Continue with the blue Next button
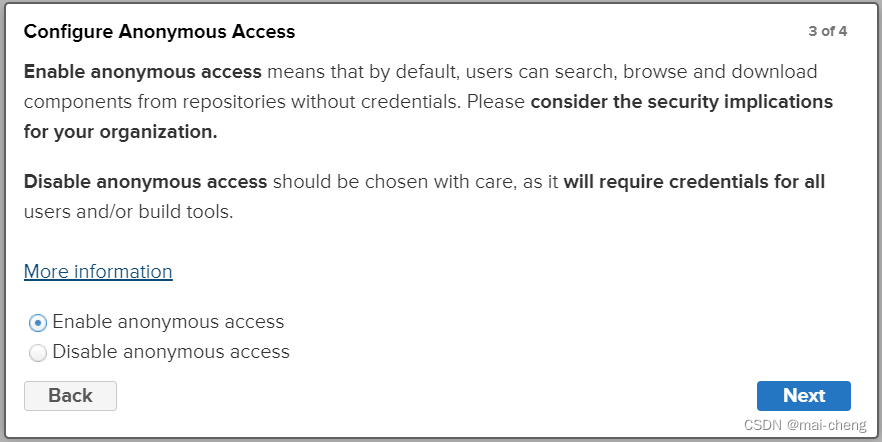The image size is (882, 442). click(x=804, y=396)
